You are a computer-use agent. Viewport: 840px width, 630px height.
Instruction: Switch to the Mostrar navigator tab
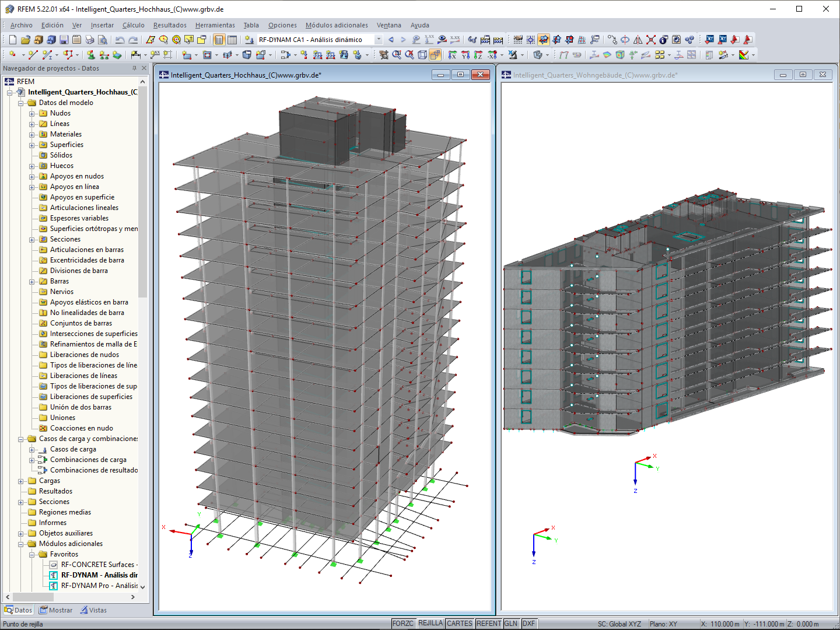[x=56, y=610]
